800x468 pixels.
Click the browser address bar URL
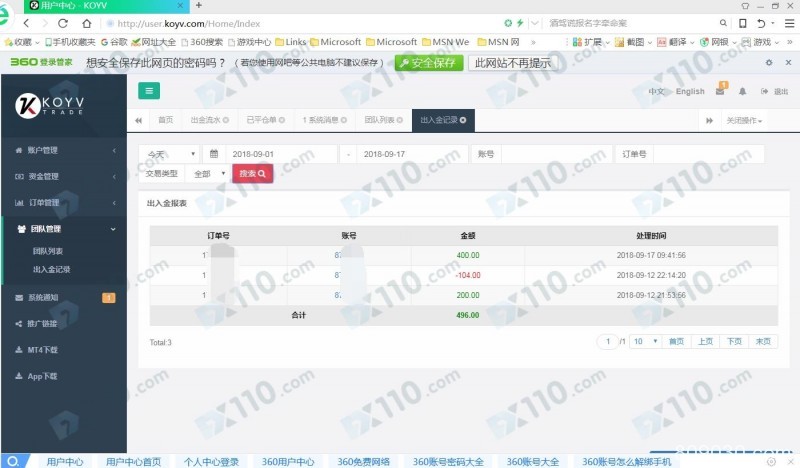pos(189,23)
